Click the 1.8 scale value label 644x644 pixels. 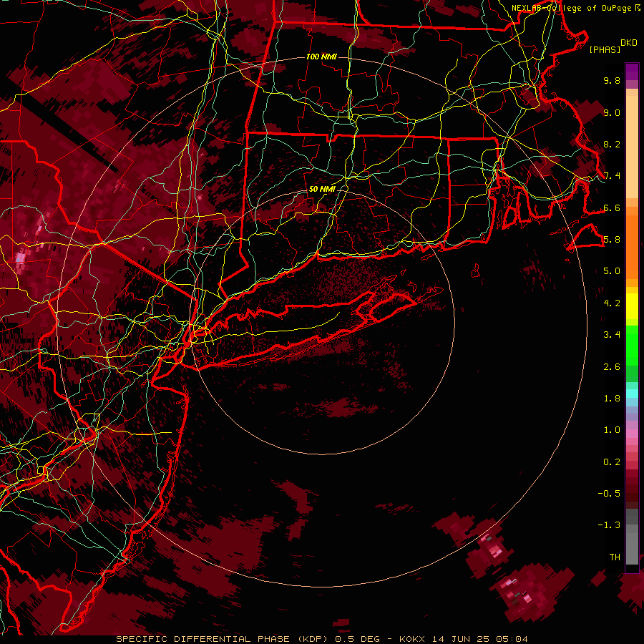coord(612,399)
